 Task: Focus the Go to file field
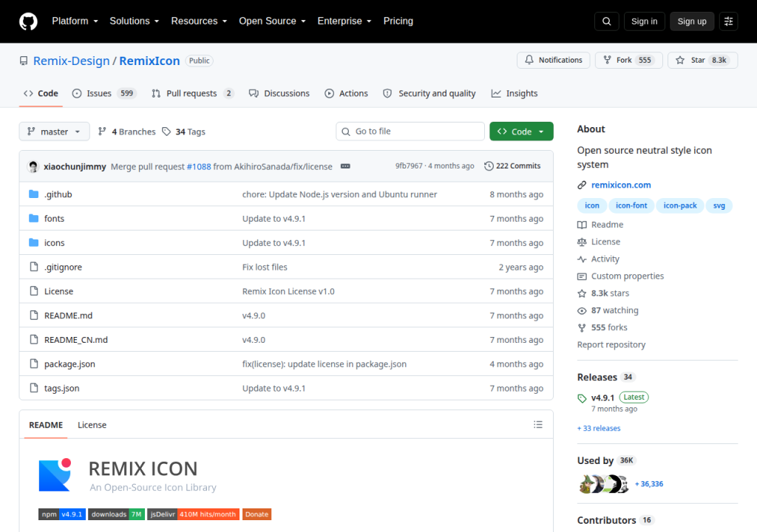tap(410, 132)
